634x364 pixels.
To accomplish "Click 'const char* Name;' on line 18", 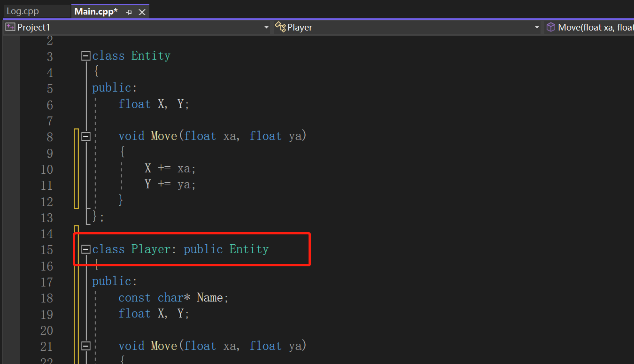I will tap(173, 297).
